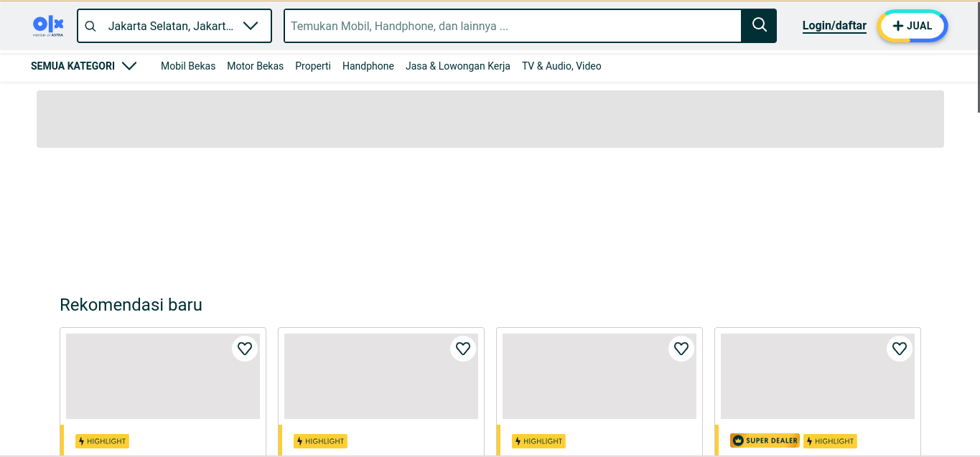Open the Semua Kategori dropdown
The width and height of the screenshot is (980, 457).
click(83, 66)
